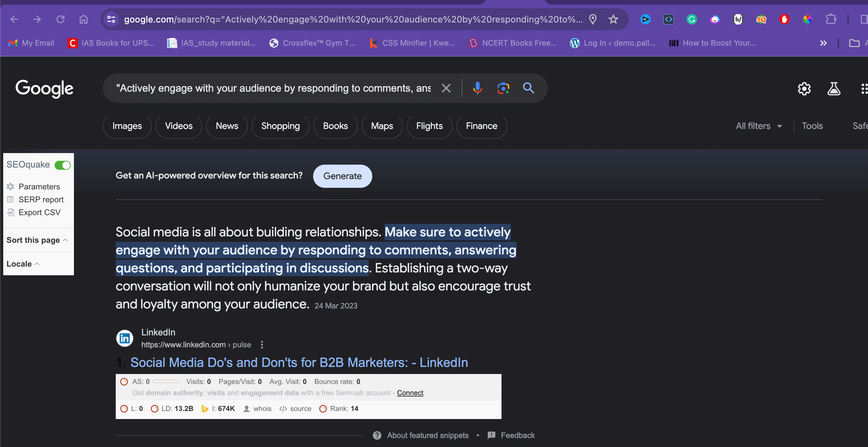Open SEOquake Parameters

[x=33, y=187]
